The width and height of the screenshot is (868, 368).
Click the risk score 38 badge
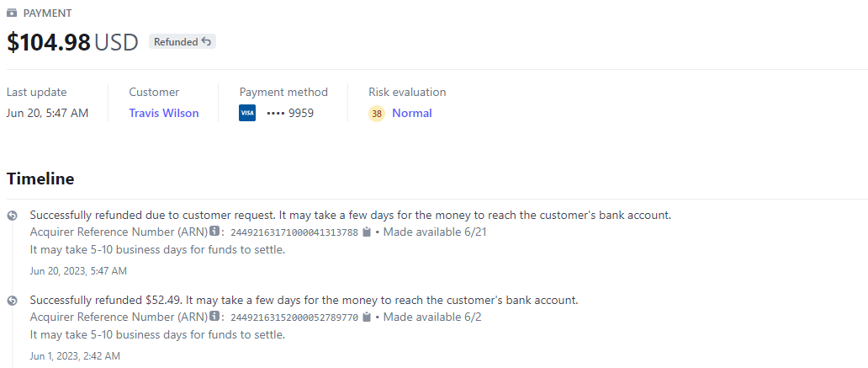tap(377, 114)
